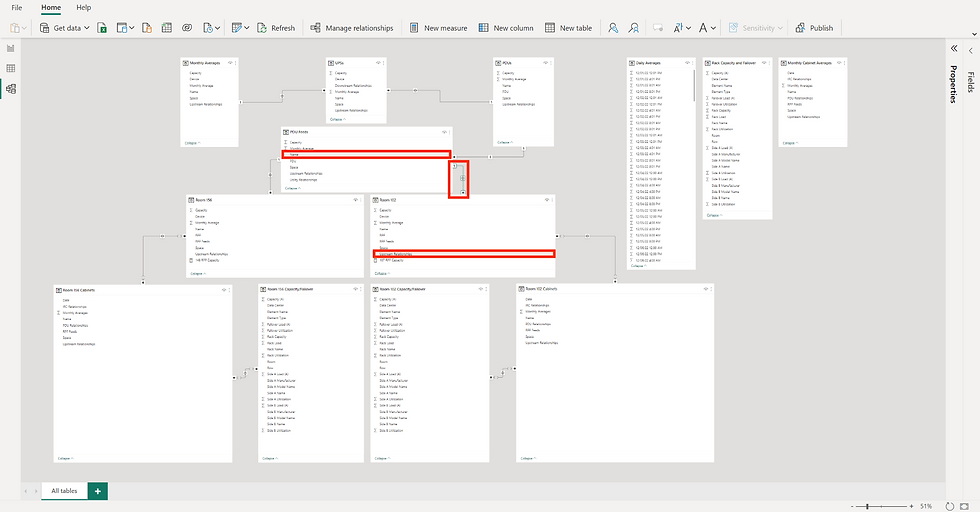Open Data view table icon in sidebar
Viewport: 980px width, 512px height.
(10, 68)
